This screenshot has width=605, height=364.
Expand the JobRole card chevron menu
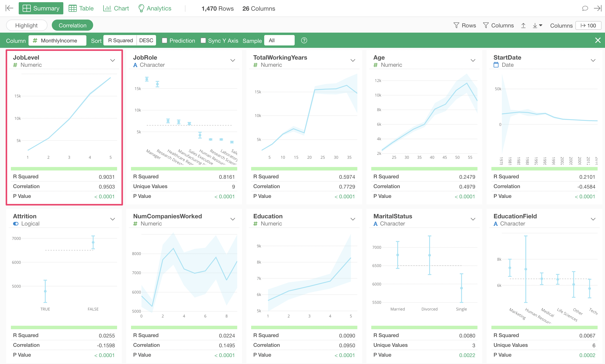point(233,60)
